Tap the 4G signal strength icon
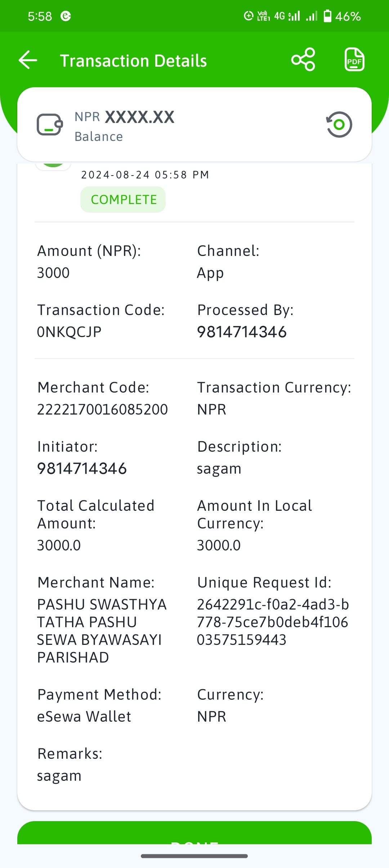 pyautogui.click(x=287, y=16)
